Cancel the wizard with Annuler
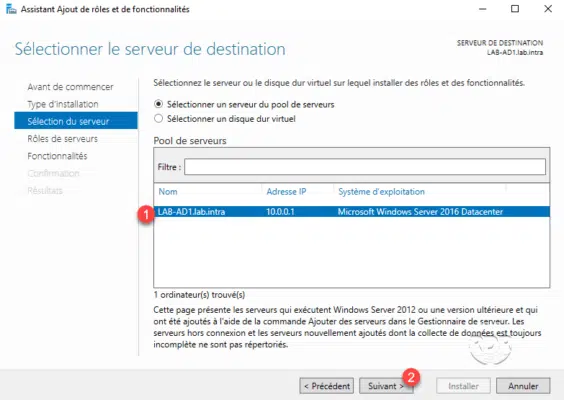564x400 pixels. (523, 386)
